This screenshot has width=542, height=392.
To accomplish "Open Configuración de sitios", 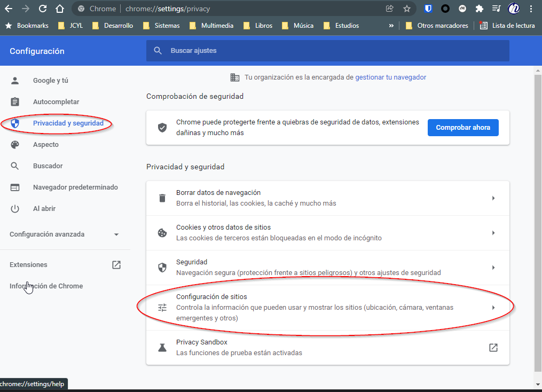I will [328, 308].
